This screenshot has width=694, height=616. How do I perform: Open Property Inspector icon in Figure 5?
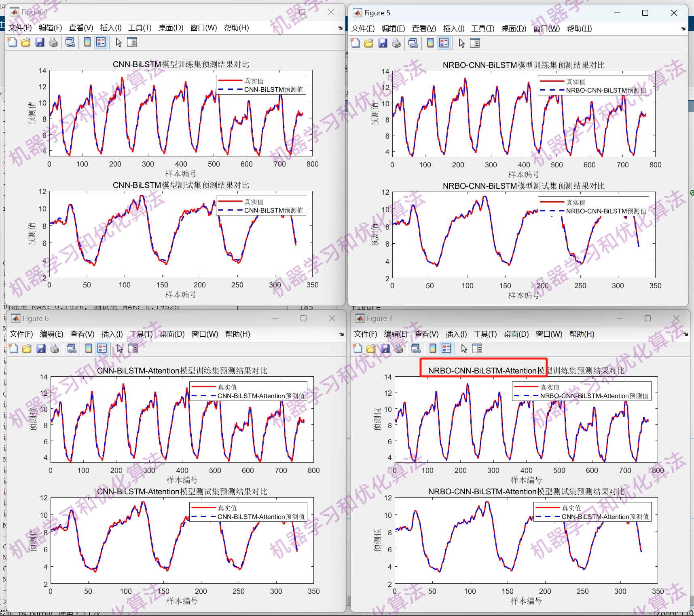click(475, 43)
